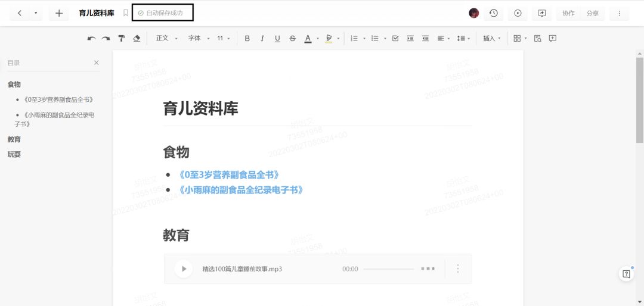Insert a checkbox task list
This screenshot has width=644, height=306.
pos(395,38)
